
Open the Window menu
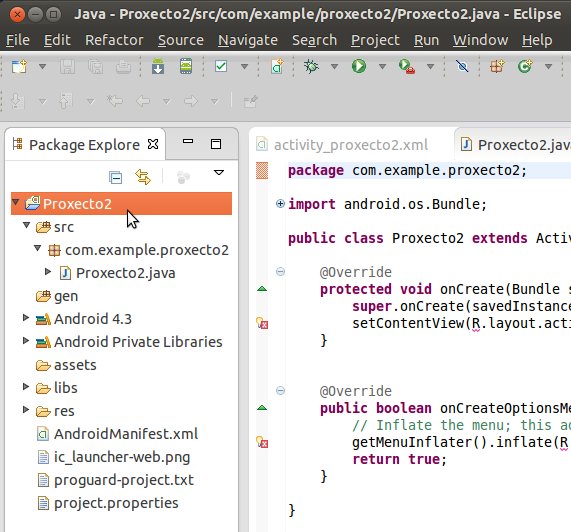coord(481,40)
